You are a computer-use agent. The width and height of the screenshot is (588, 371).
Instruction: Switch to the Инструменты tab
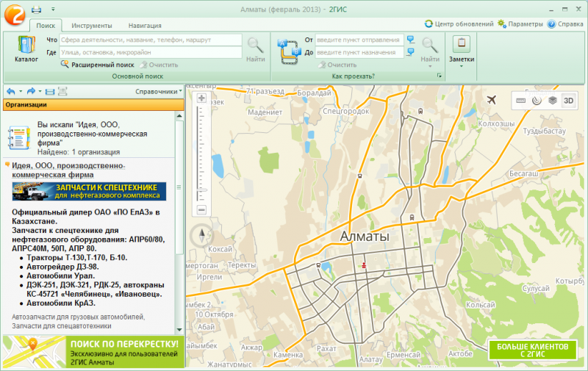[91, 26]
